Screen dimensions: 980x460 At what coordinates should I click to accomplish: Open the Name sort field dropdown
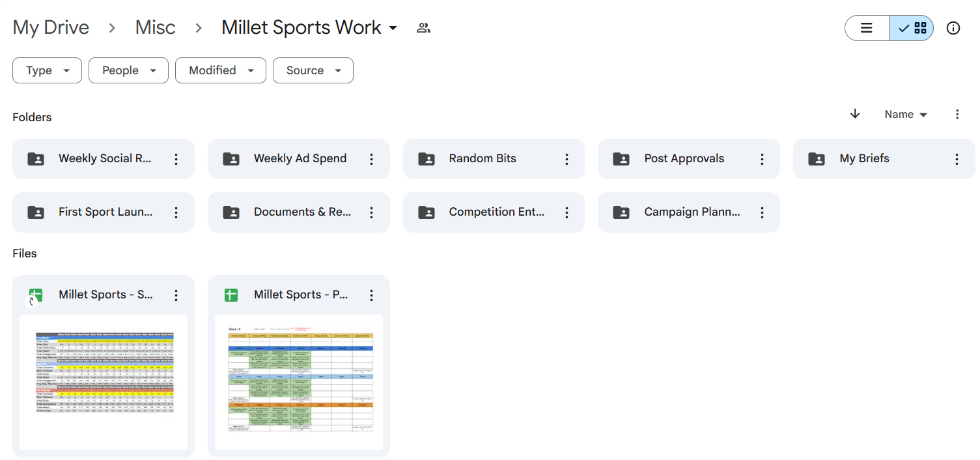[x=905, y=115]
